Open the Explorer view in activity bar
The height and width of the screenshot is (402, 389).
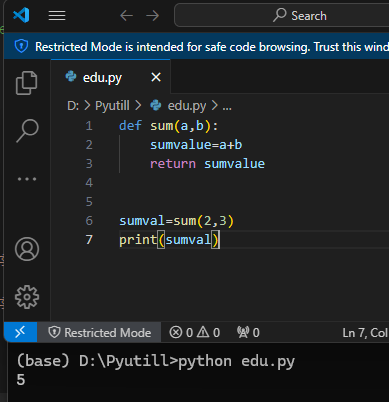[27, 83]
